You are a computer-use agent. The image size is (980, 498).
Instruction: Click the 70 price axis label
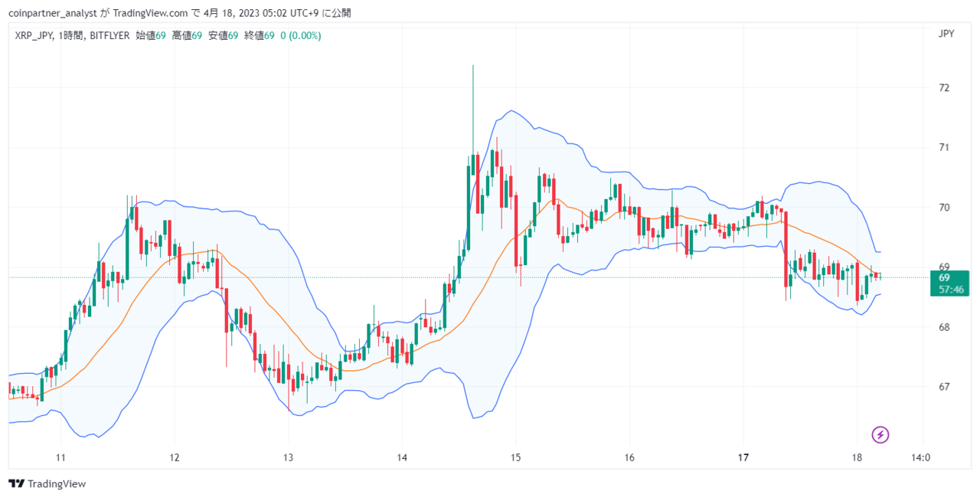tap(943, 207)
